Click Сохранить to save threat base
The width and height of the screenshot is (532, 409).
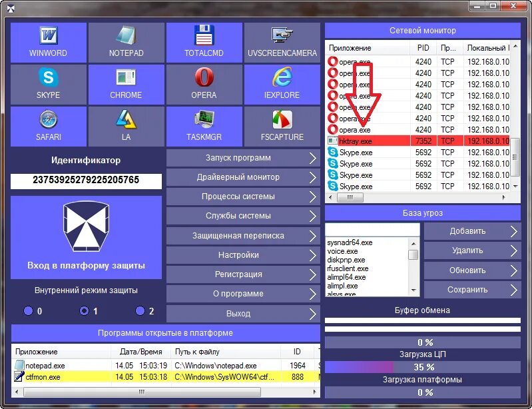472,290
